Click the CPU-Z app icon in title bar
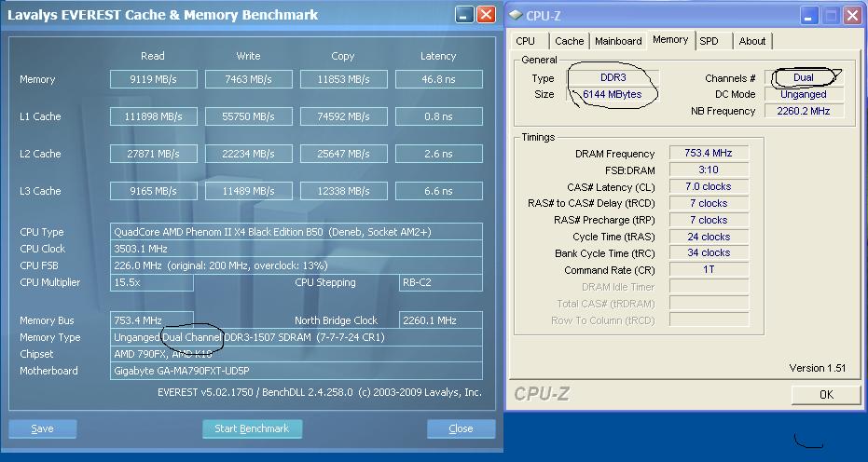 (x=516, y=15)
